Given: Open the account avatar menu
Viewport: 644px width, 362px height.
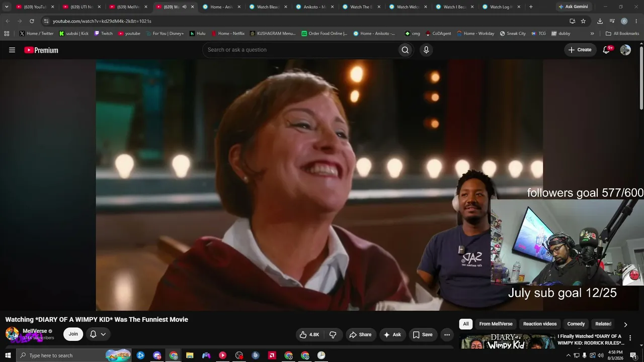Looking at the screenshot, I should (x=625, y=50).
